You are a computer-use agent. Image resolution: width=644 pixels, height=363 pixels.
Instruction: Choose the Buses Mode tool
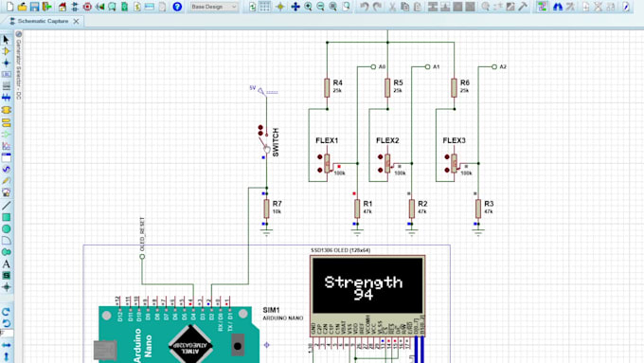(x=7, y=98)
